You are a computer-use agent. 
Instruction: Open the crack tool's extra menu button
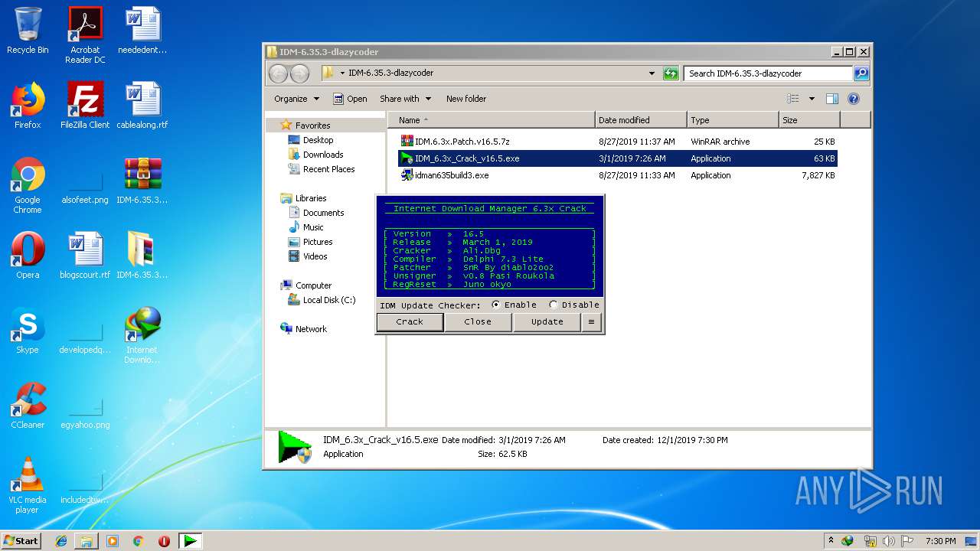tap(590, 322)
